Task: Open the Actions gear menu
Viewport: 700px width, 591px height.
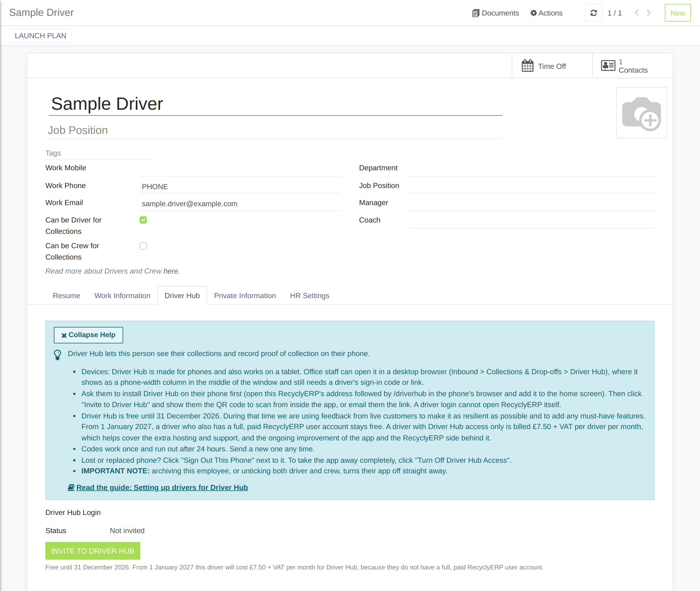Action: (x=546, y=13)
